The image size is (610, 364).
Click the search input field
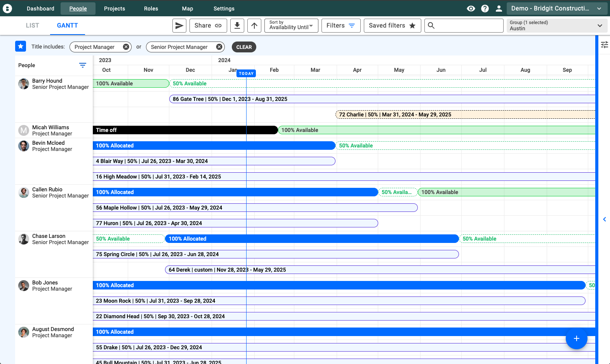coord(468,26)
